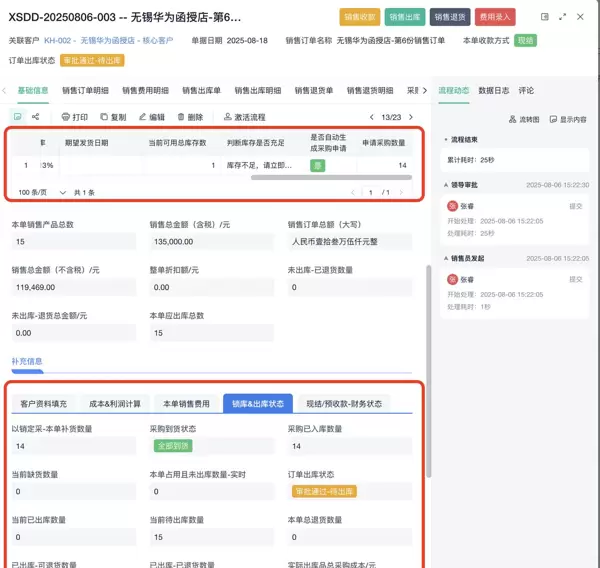Viewport: 600px width, 568px height.
Task: Toggle the 显示内容 show content option
Action: [x=567, y=119]
